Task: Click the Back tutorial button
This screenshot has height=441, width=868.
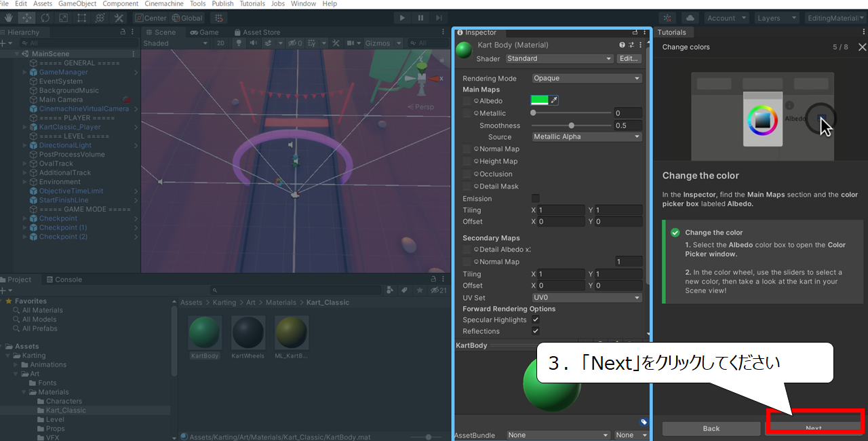Action: click(x=711, y=428)
